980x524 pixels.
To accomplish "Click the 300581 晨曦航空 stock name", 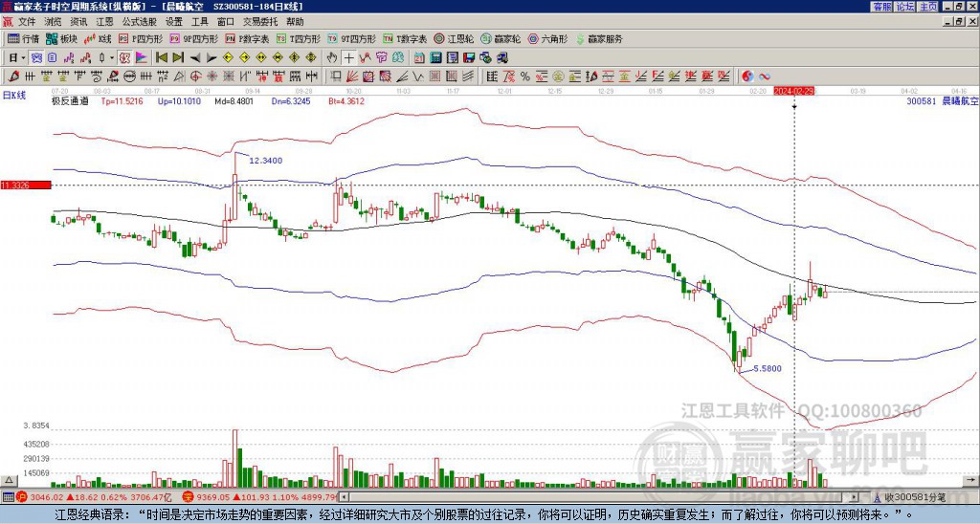I will coord(942,101).
